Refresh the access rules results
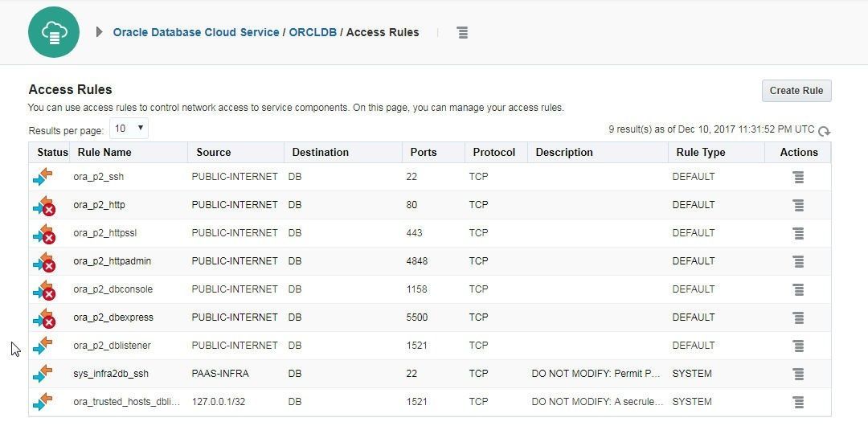 coord(825,131)
